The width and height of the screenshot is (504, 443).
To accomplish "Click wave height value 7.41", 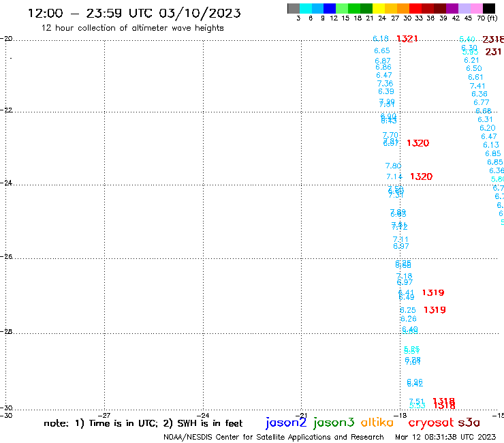I will point(477,86).
